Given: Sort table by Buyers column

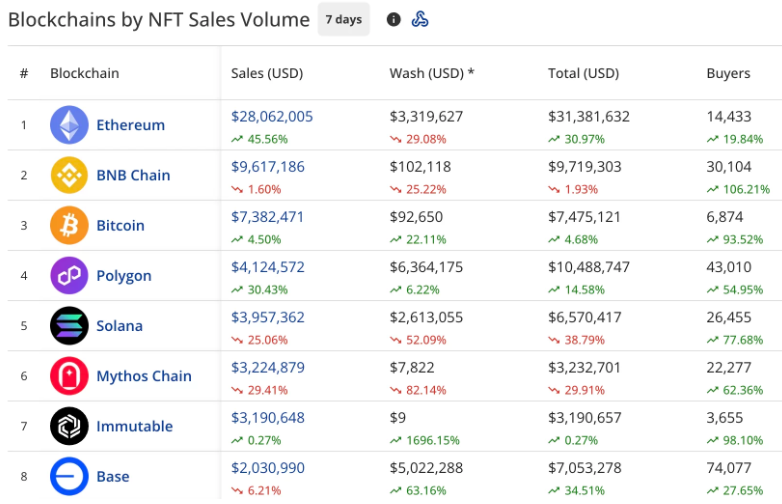Looking at the screenshot, I should point(728,73).
